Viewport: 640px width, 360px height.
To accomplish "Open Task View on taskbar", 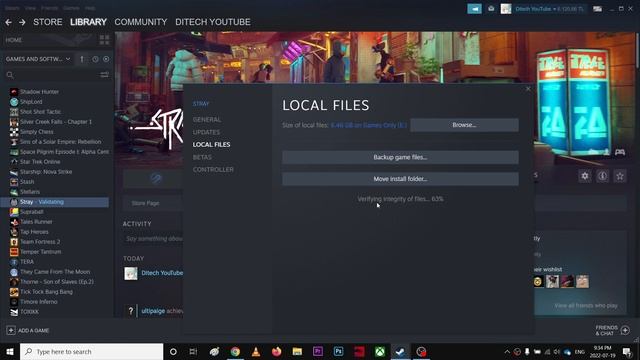I will 193,351.
